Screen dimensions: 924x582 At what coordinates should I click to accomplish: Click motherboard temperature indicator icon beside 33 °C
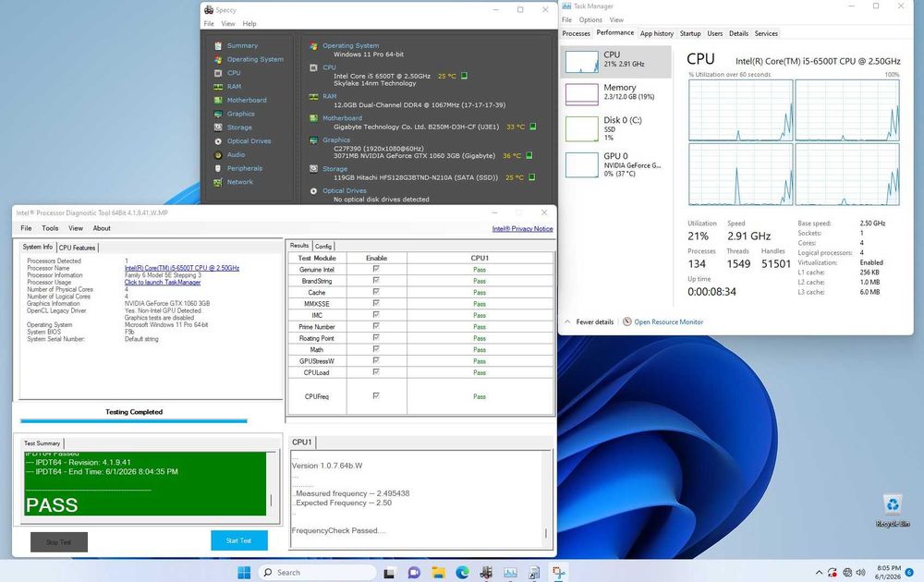click(533, 126)
